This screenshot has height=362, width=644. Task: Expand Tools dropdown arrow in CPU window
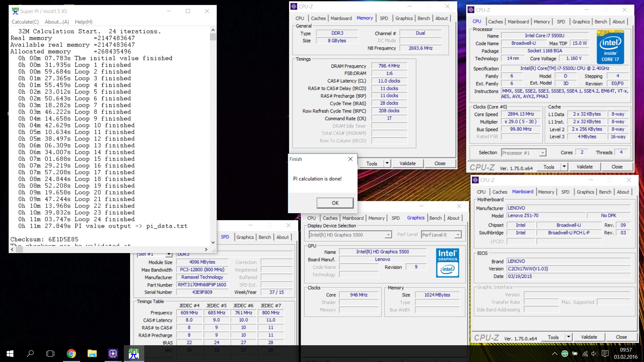coord(564,167)
